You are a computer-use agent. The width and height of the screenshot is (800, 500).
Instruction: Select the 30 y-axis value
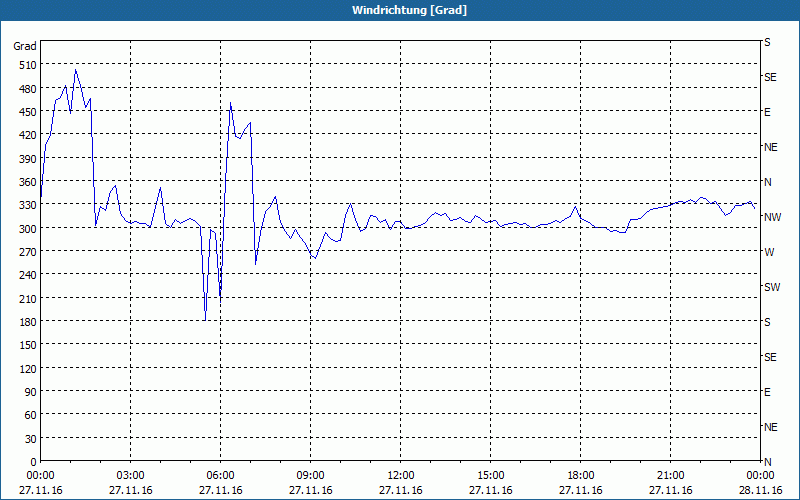coord(31,439)
